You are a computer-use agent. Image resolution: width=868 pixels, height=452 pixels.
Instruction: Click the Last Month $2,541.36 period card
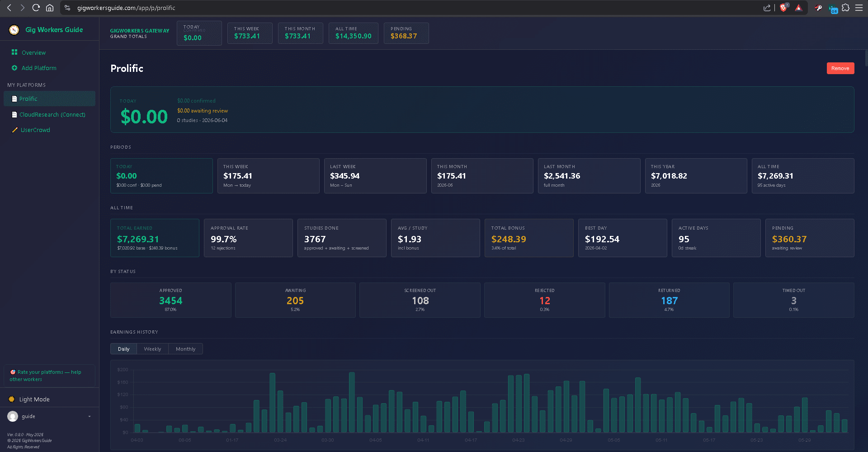click(x=589, y=176)
